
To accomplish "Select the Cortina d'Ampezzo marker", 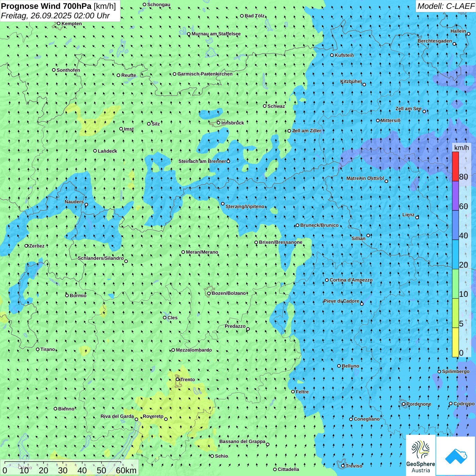I will point(327,280).
